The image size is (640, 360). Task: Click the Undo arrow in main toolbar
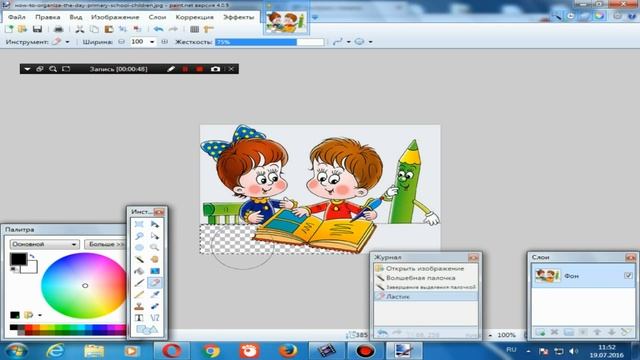(x=158, y=29)
